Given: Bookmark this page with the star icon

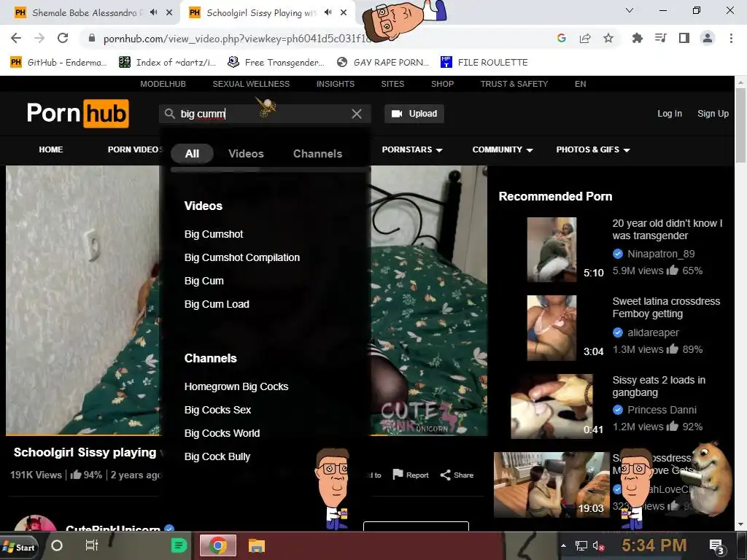Looking at the screenshot, I should click(608, 38).
